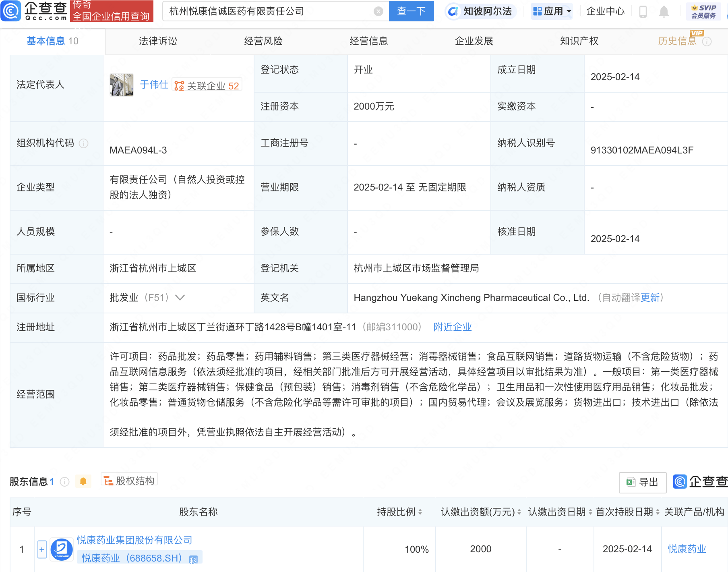Screen dimensions: 728x572
Task: Expand shareholder row plus button
Action: tap(42, 549)
